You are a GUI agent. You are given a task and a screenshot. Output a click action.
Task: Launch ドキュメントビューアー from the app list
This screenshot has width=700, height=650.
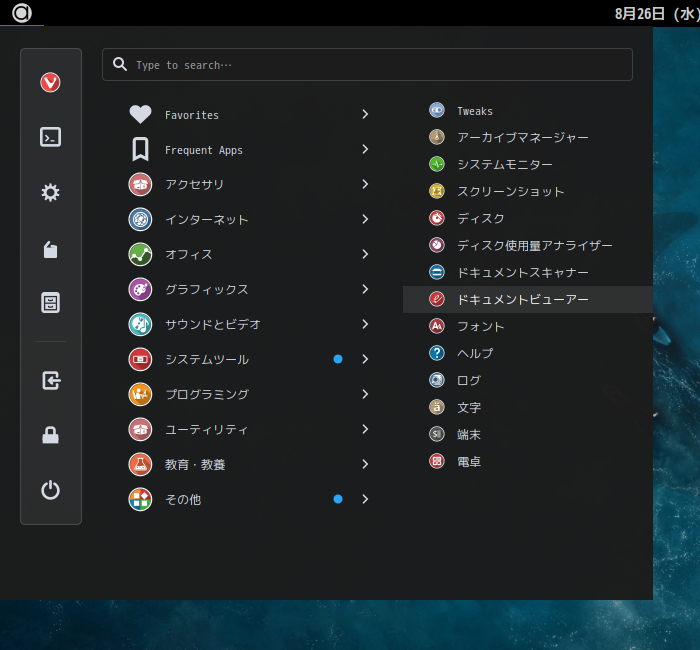click(x=528, y=300)
